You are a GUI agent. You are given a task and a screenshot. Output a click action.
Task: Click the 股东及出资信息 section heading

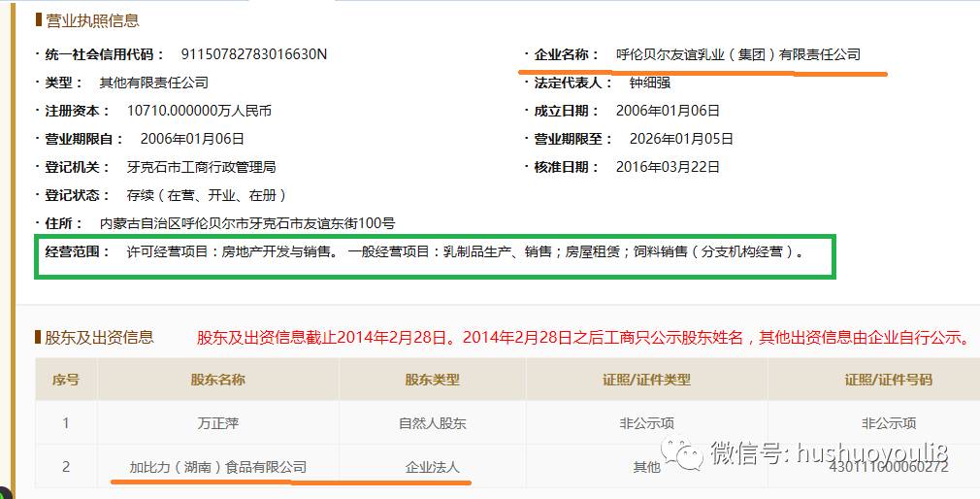[x=99, y=338]
